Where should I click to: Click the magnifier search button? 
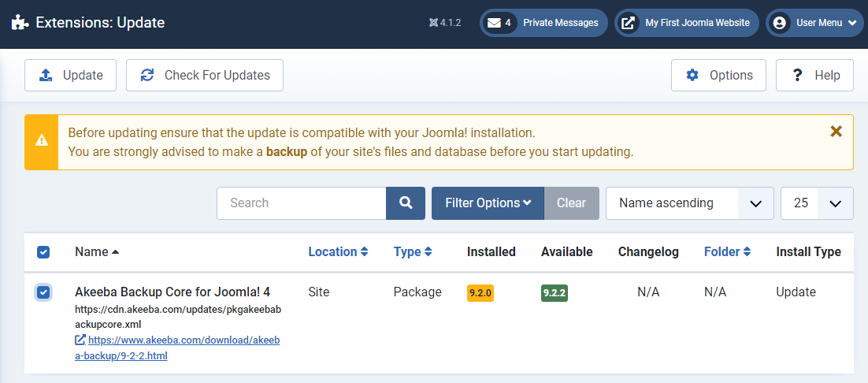pos(406,203)
